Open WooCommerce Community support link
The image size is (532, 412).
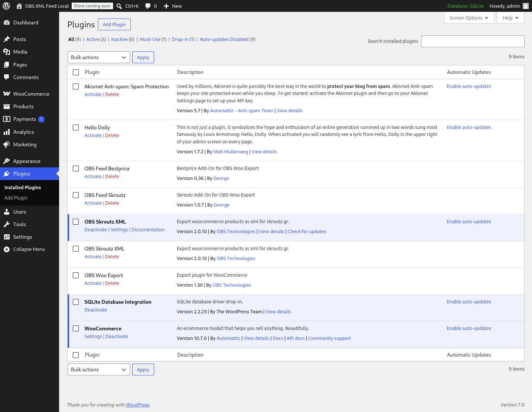click(x=330, y=338)
